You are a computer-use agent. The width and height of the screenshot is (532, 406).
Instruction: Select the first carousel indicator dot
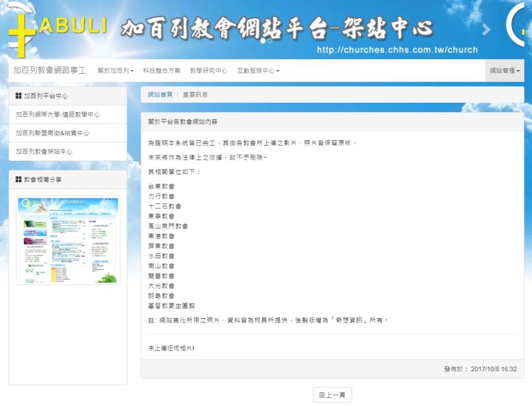tap(263, 40)
